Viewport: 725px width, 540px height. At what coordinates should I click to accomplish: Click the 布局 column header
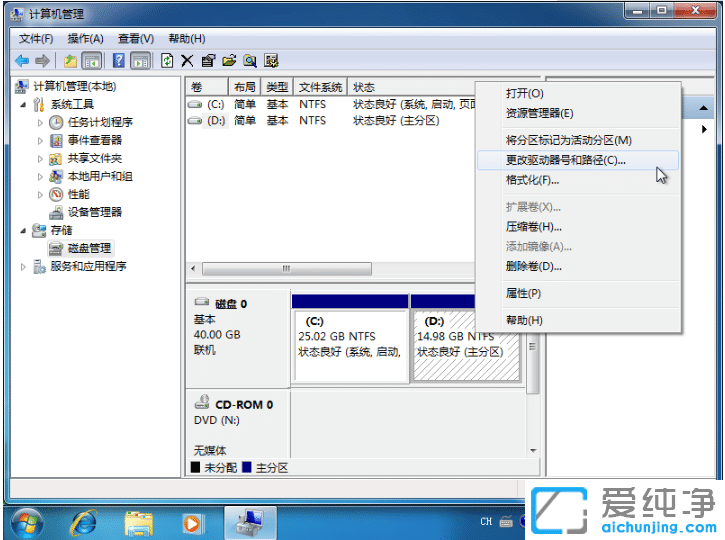[x=245, y=87]
